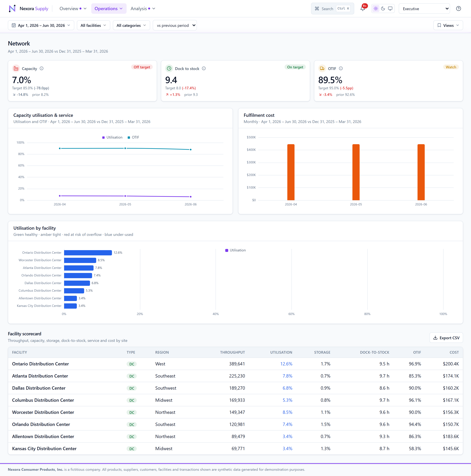Image resolution: width=471 pixels, height=476 pixels.
Task: Switch to dark theme mode
Action: 383,9
